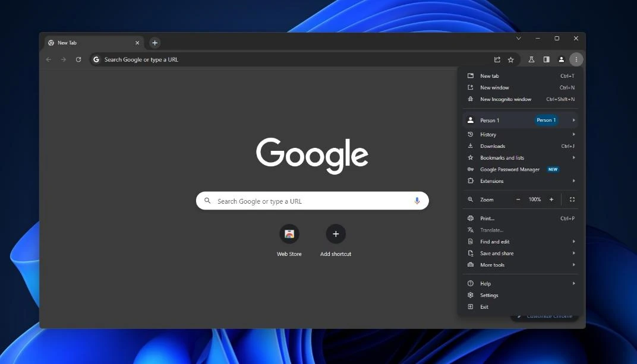This screenshot has height=364, width=637.
Task: Maximize the Chrome window
Action: point(557,38)
